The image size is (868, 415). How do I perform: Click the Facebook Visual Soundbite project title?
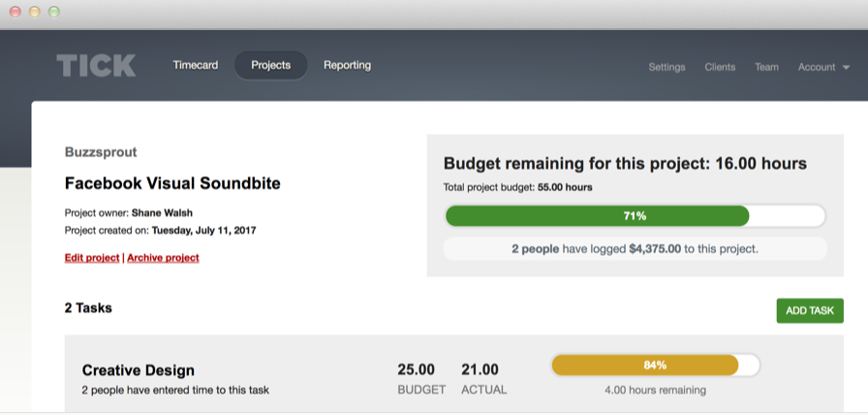coord(172,183)
